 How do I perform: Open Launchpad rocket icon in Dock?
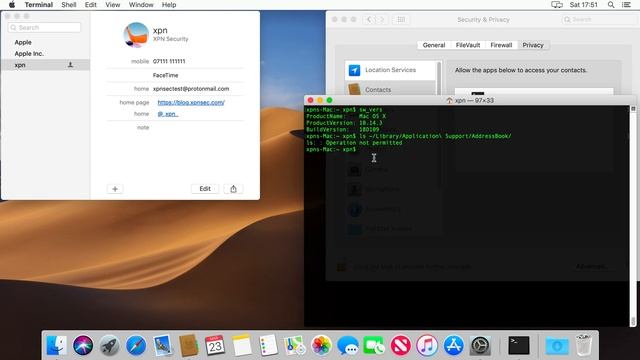[109, 346]
